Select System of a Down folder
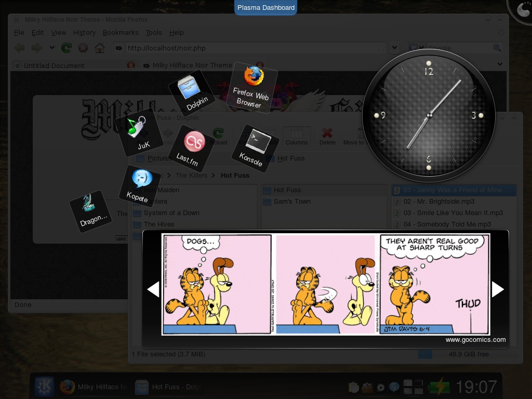The height and width of the screenshot is (399, 532). [195, 213]
